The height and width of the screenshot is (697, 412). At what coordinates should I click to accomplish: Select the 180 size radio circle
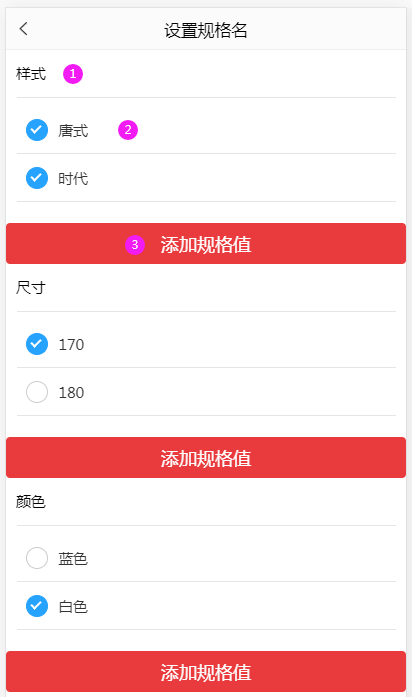click(x=37, y=392)
